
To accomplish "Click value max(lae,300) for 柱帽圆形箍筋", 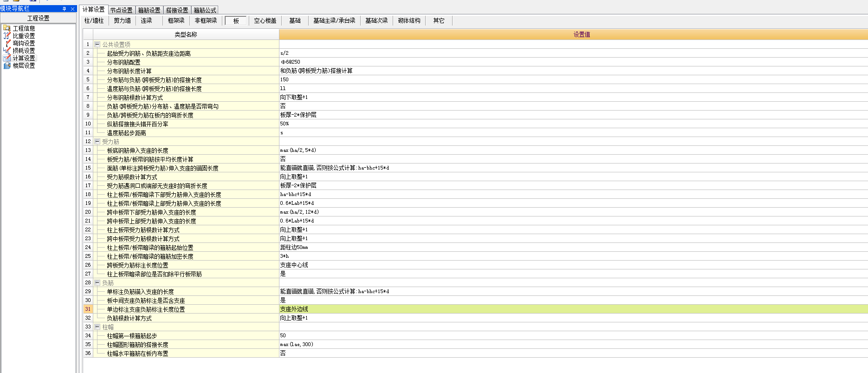I will tap(574, 345).
